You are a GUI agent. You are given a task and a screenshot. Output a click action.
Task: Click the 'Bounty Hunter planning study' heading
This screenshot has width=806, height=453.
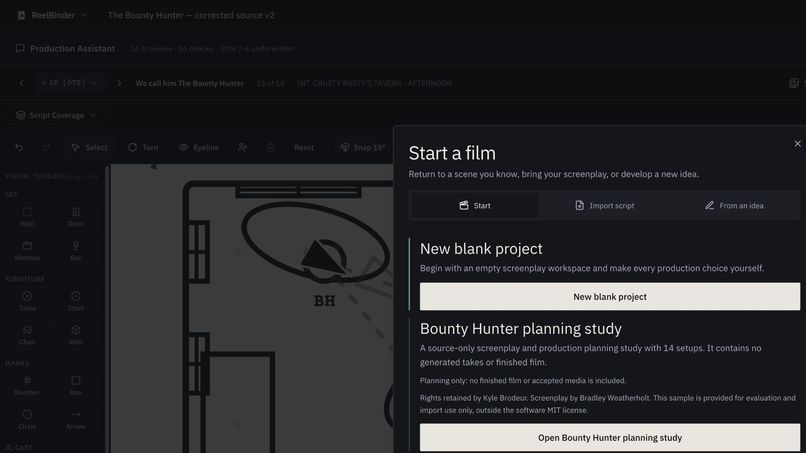(x=521, y=329)
